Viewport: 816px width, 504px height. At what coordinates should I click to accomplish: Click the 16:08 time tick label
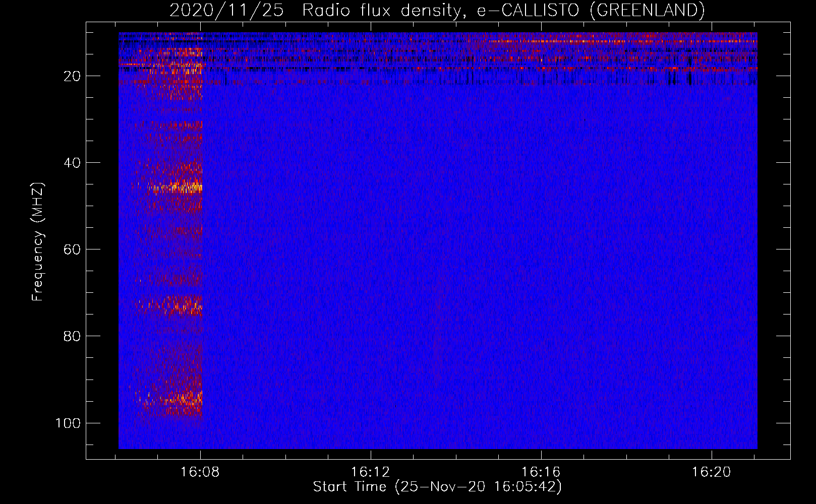click(x=200, y=472)
